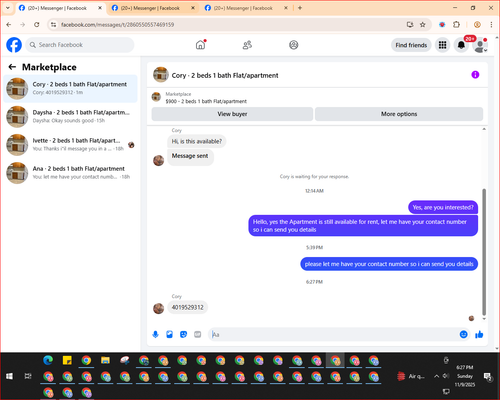
Task: Open the Friends icon in top navigation
Action: click(247, 45)
